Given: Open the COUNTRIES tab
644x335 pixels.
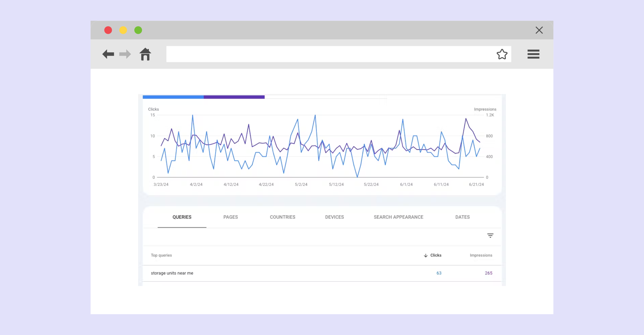Looking at the screenshot, I should click(x=283, y=217).
